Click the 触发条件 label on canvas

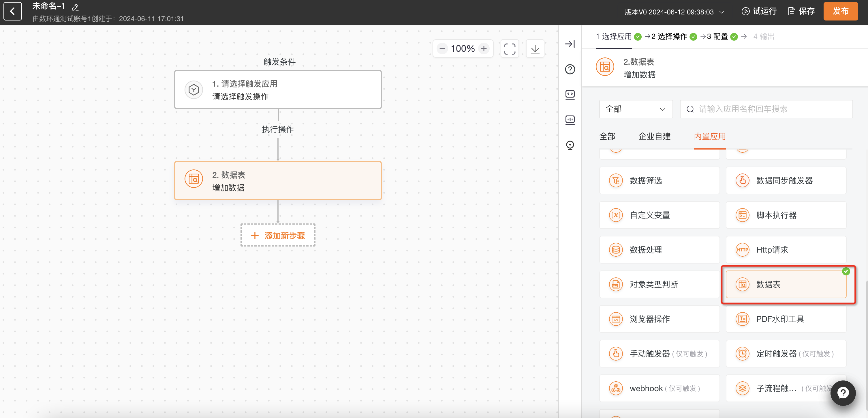coord(279,62)
